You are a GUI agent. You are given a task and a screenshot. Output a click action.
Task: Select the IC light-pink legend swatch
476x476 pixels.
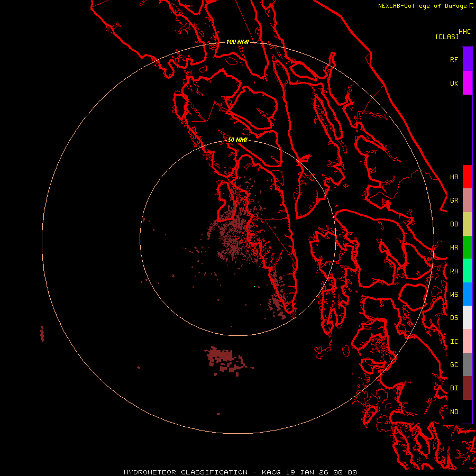[x=467, y=341]
